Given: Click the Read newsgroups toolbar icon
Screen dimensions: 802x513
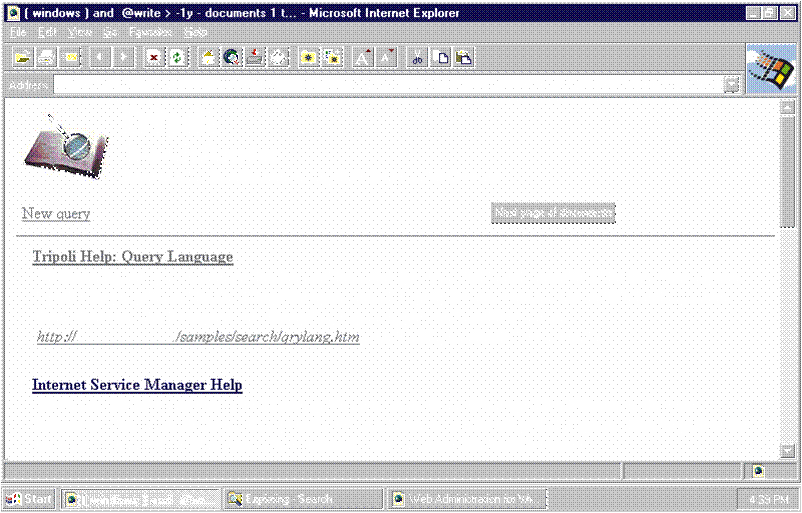Looking at the screenshot, I should (255, 57).
